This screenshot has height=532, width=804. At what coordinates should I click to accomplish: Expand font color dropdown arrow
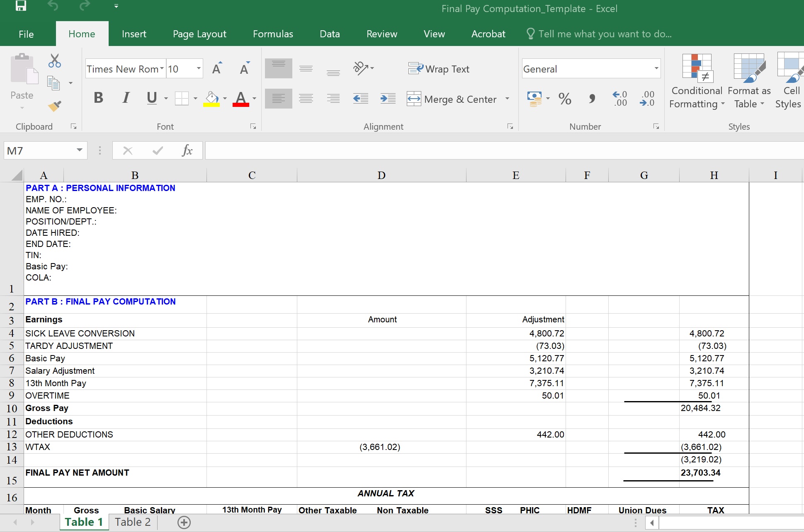pos(254,99)
